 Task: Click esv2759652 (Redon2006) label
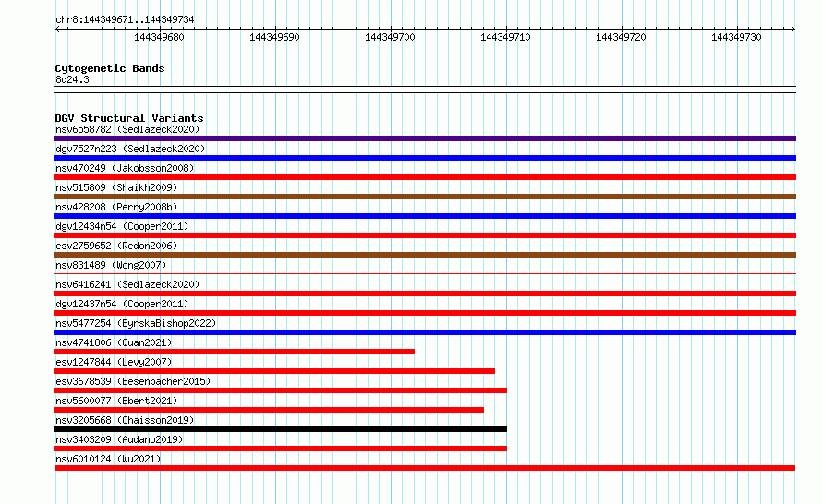[x=116, y=246]
